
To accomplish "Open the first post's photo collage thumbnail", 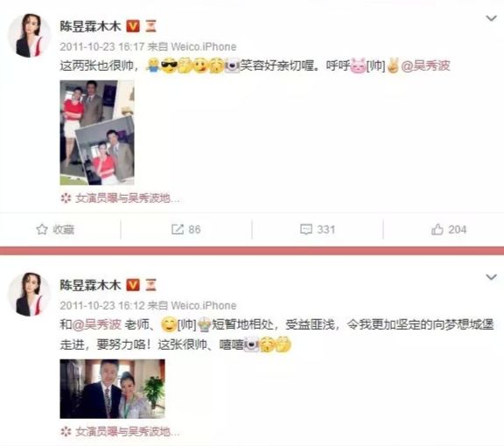I will [97, 132].
